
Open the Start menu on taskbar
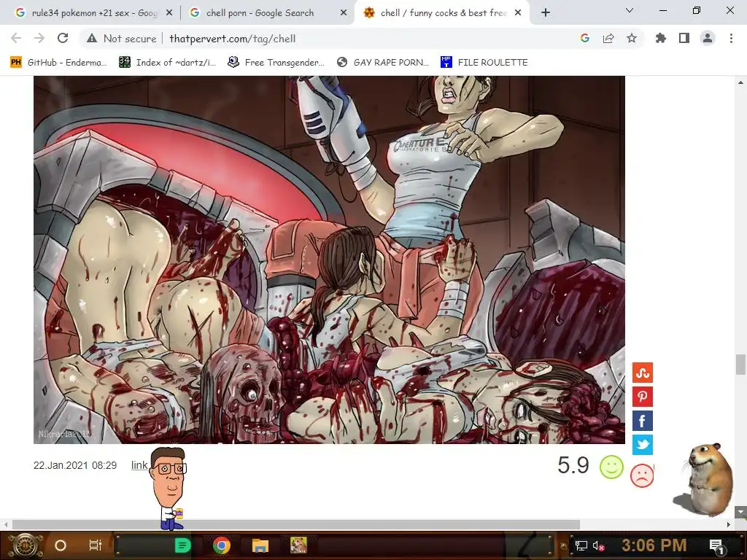26,545
